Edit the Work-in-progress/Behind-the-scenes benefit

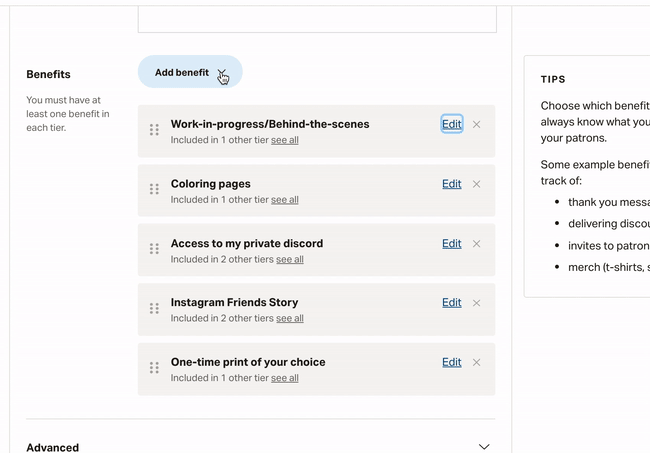451,124
